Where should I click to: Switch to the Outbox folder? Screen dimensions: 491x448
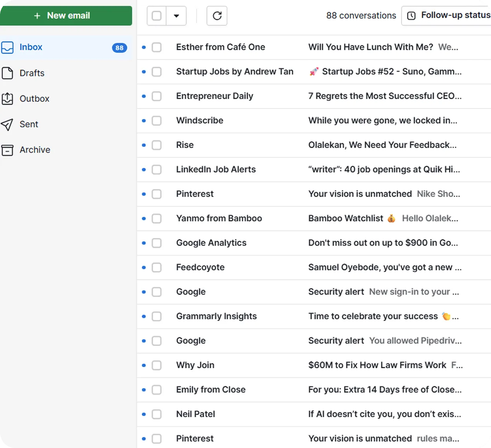pyautogui.click(x=66, y=99)
